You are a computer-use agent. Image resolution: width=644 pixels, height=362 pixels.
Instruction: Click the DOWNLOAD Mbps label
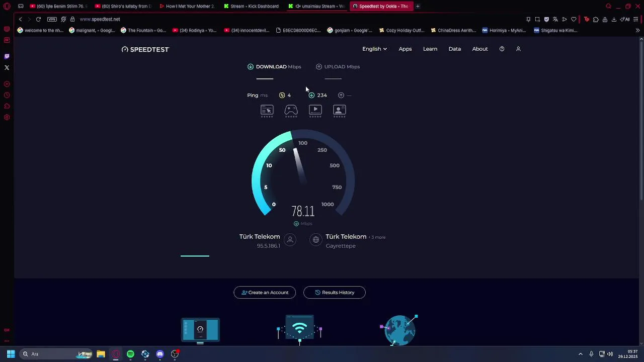click(278, 66)
